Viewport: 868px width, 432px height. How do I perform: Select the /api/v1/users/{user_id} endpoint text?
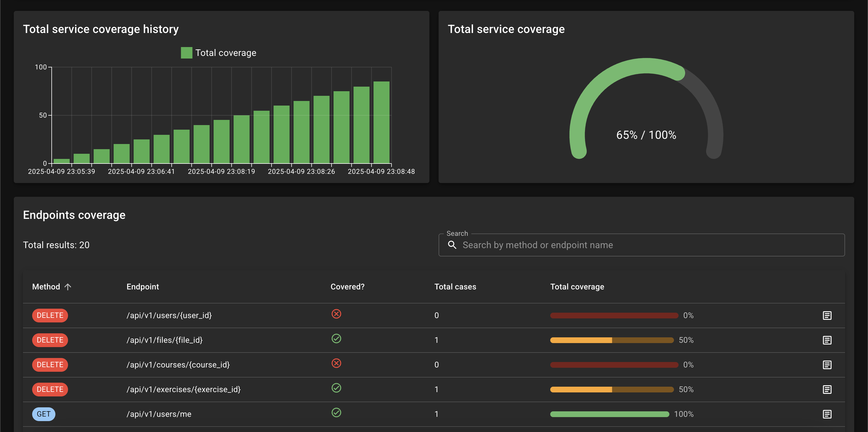169,316
